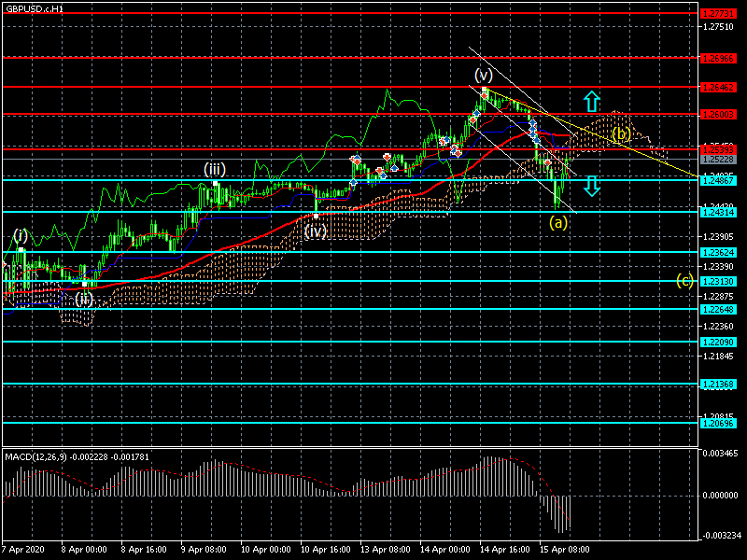747x560 pixels.
Task: Select the yellow (c) wave label
Action: tap(684, 281)
